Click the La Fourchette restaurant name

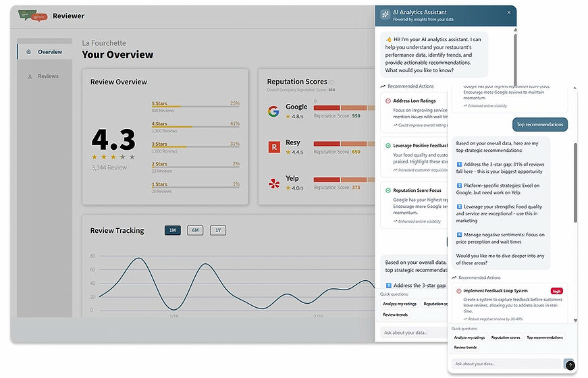pos(104,43)
